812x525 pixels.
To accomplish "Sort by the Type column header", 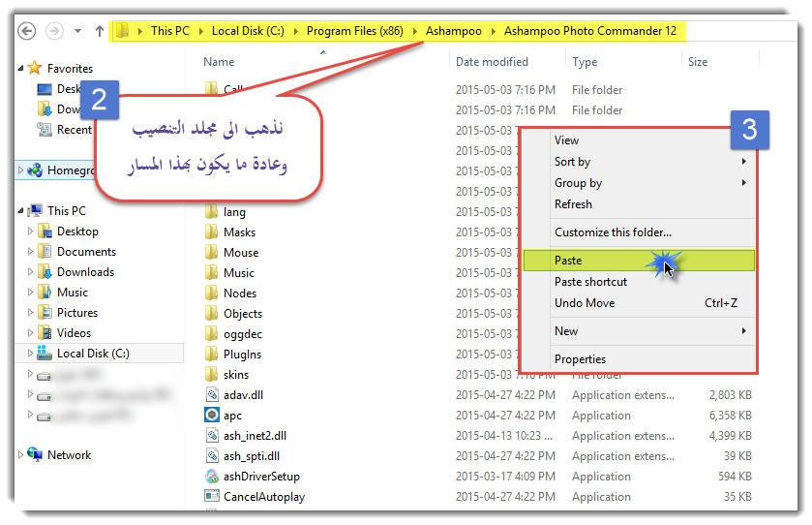I will point(585,62).
